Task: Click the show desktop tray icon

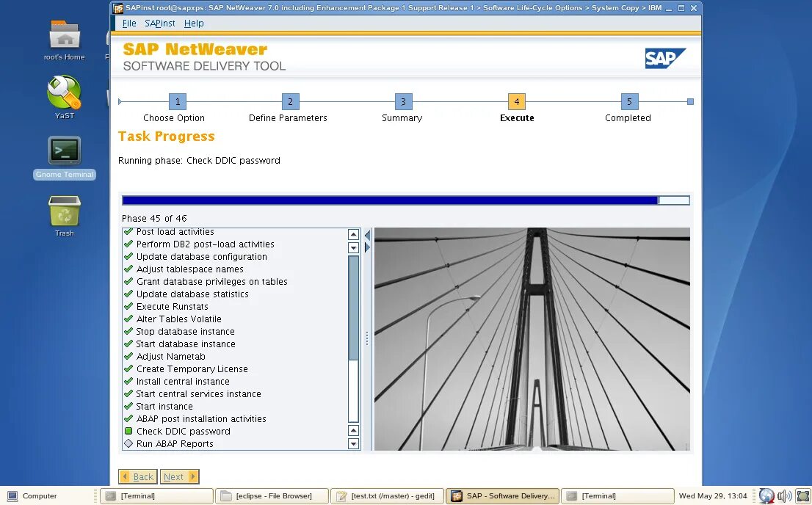Action: click(x=803, y=495)
